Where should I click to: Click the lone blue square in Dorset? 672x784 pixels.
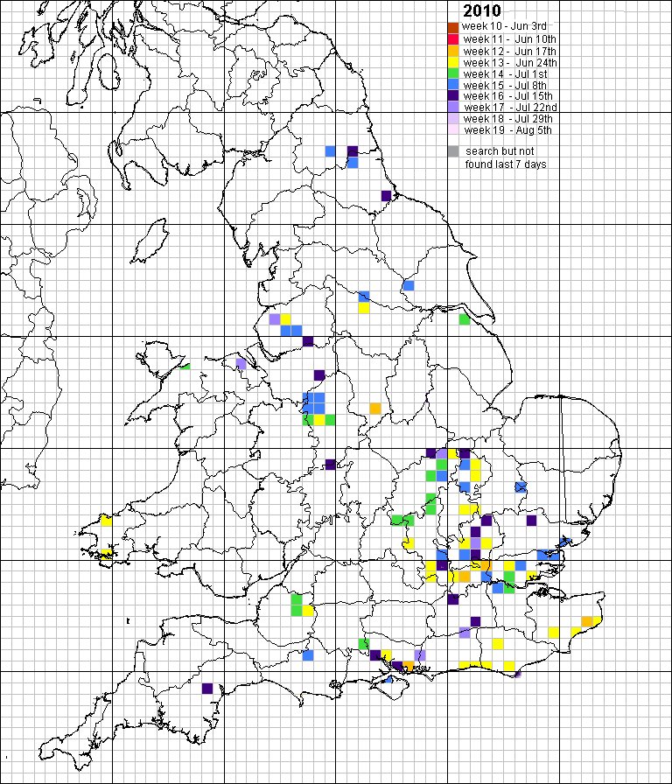coord(308,655)
